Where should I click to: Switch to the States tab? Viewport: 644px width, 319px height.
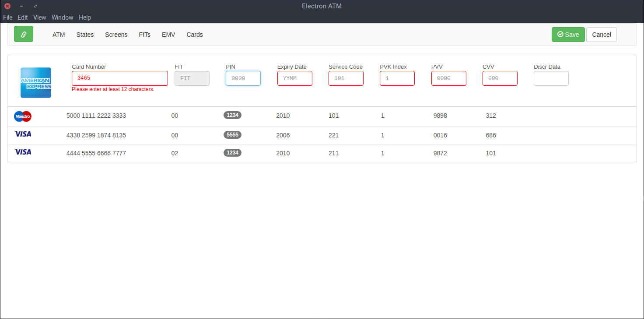tap(85, 35)
